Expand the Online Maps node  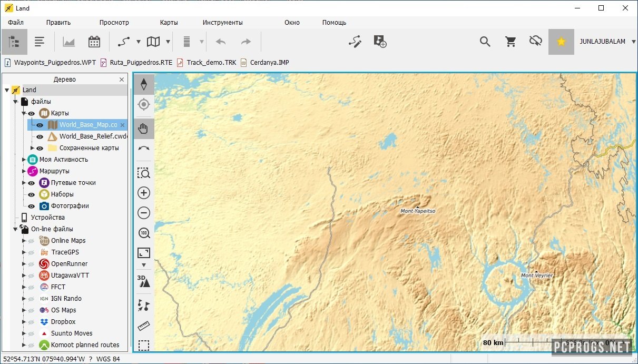(24, 241)
